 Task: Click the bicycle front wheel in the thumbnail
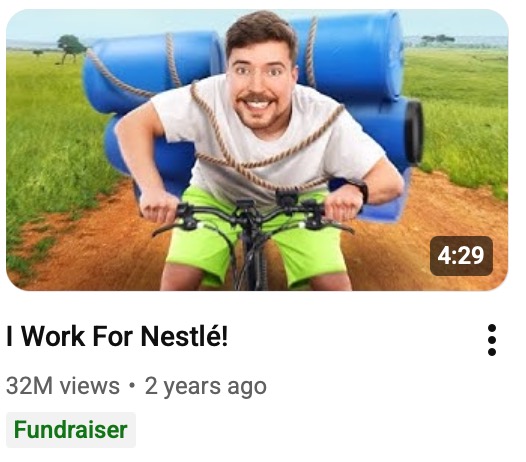click(253, 268)
